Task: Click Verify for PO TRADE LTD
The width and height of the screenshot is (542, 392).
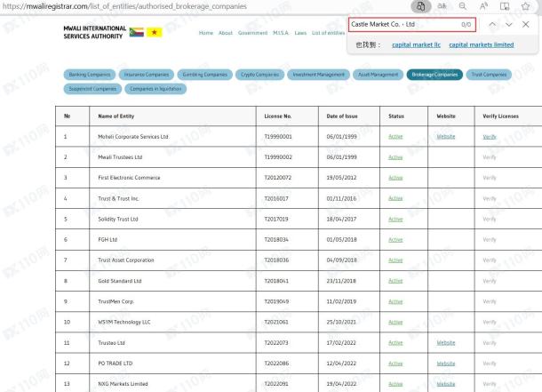Action: coord(489,364)
